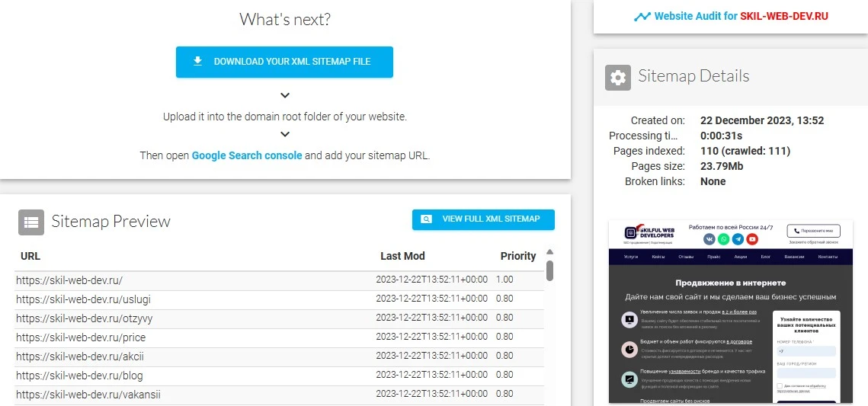Screen dimensions: 868x406
Task: Click the Download Your XML Sitemap File button
Action: tap(284, 62)
